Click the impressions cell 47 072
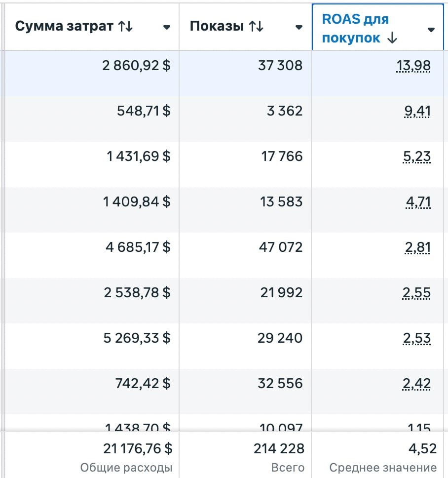 coord(280,247)
